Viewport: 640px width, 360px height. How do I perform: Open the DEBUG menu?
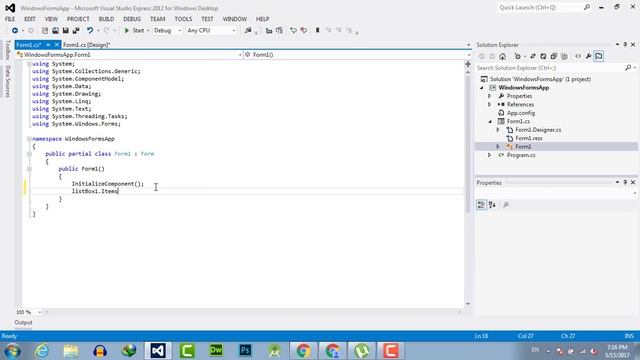pos(132,19)
